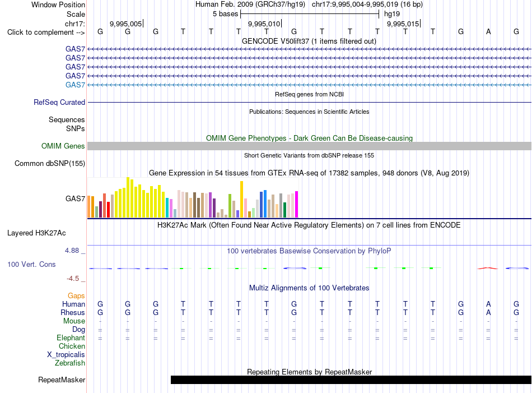Open the OMIM Genes track label
Image resolution: width=532 pixels, height=393 pixels.
click(63, 146)
